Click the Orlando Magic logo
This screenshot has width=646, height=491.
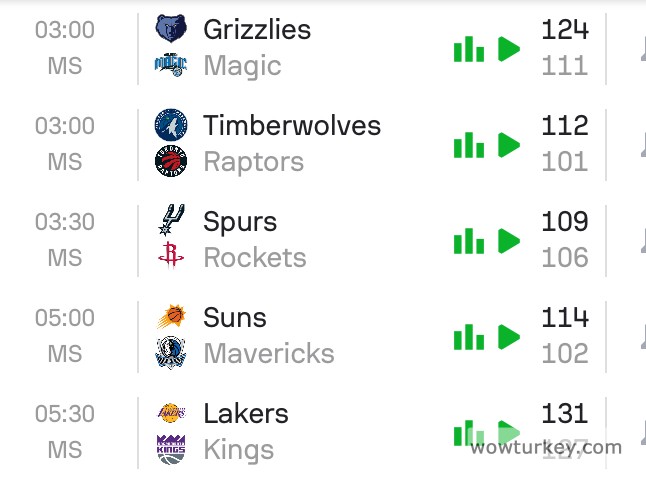171,66
